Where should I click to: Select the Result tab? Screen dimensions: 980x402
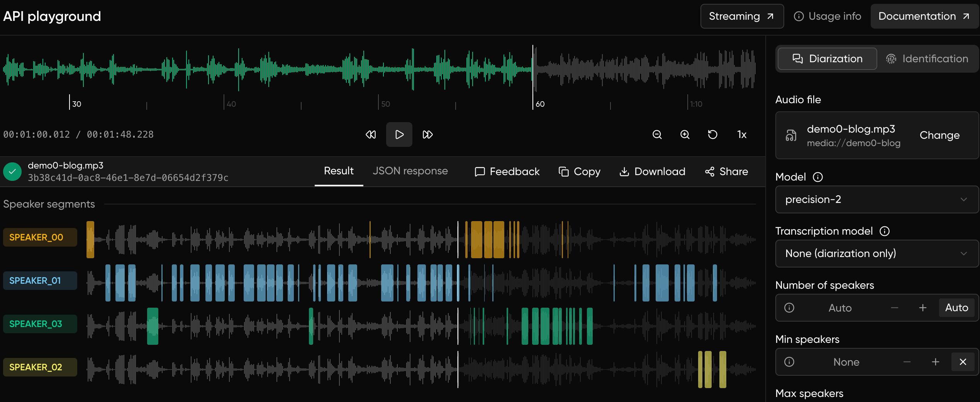point(339,171)
